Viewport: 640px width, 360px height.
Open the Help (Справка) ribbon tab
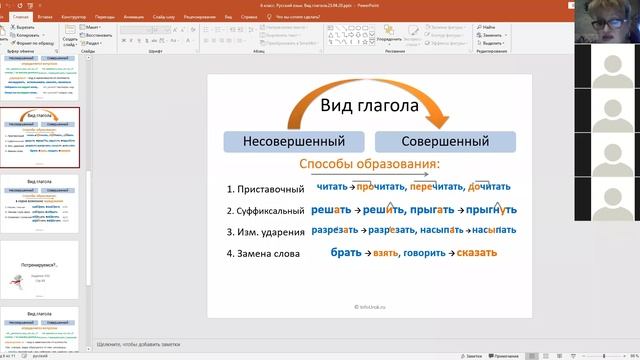[249, 17]
